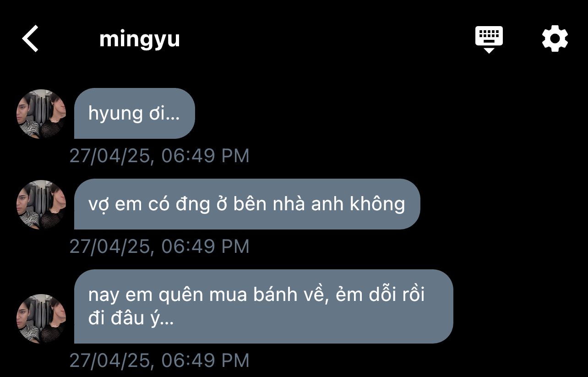Click timestamp under the last message

point(159,361)
